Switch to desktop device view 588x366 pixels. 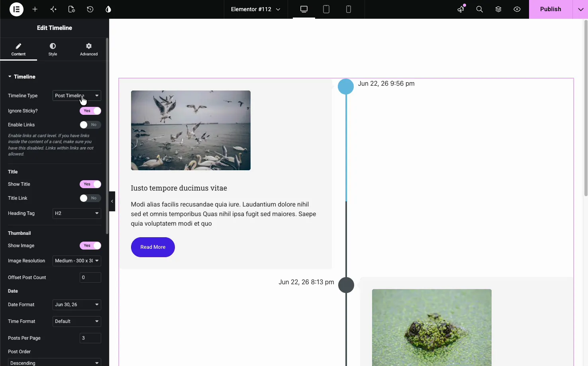click(x=304, y=9)
